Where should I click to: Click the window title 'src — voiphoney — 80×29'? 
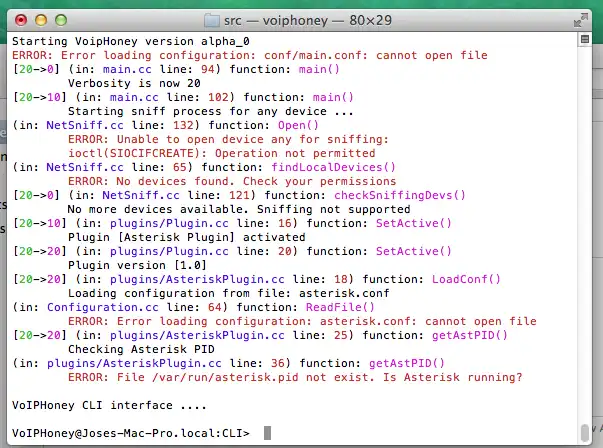coord(308,20)
